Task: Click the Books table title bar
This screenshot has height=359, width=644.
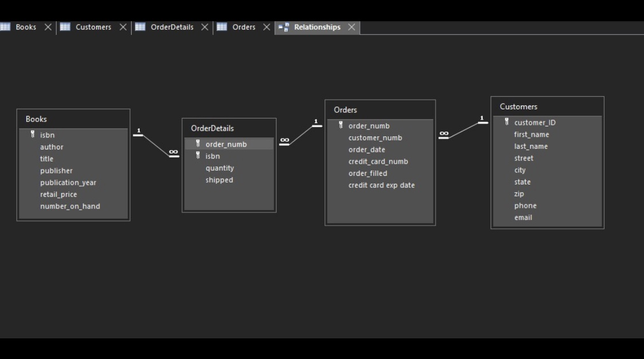Action: coord(73,119)
